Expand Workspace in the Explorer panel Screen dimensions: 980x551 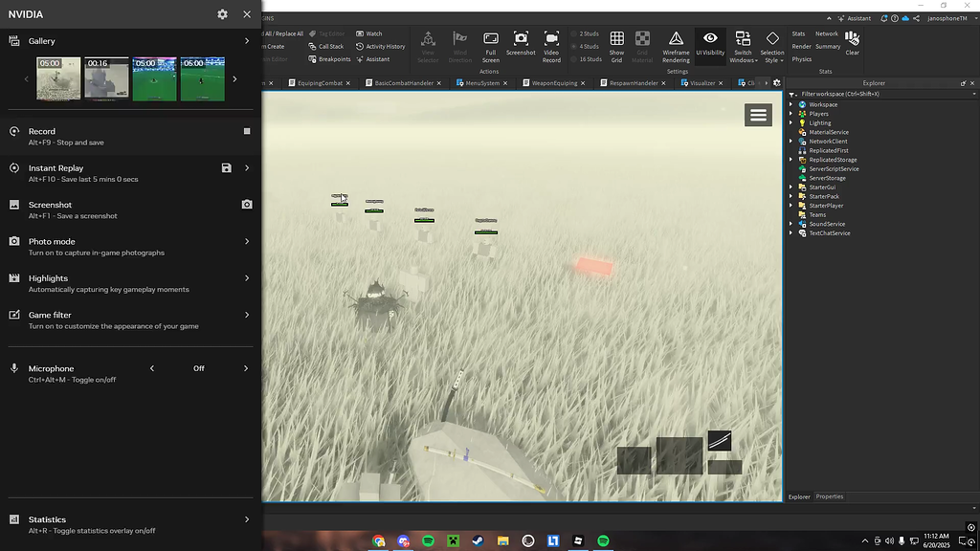[792, 104]
